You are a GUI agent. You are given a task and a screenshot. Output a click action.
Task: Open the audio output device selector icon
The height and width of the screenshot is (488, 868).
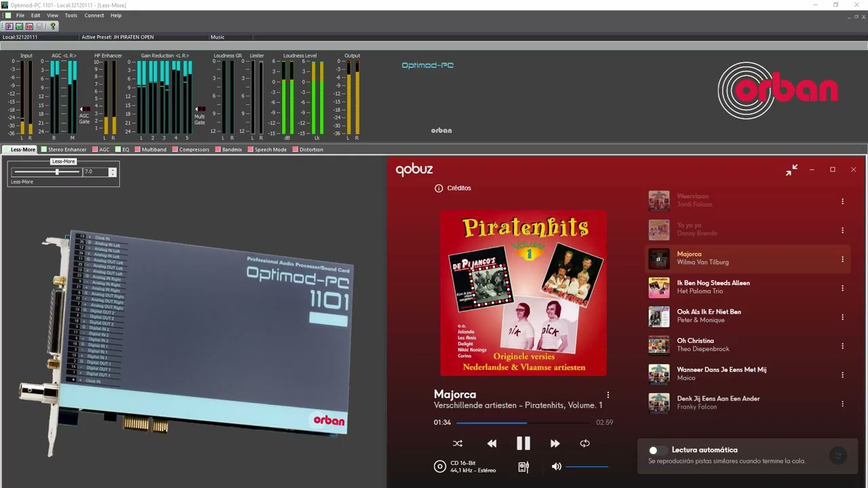click(x=524, y=466)
